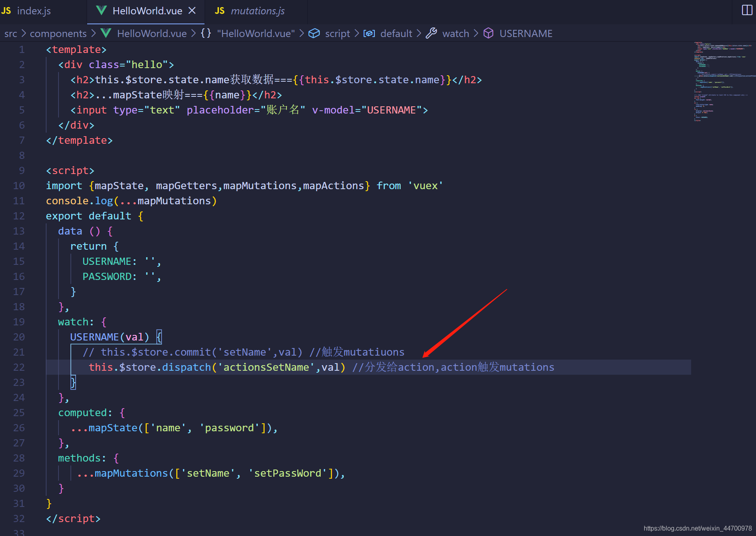Click the computed: { line
The image size is (756, 536).
(92, 413)
